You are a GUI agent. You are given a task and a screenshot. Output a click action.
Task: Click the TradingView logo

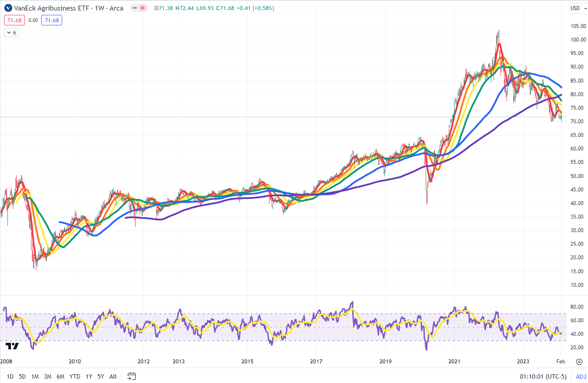[12, 346]
